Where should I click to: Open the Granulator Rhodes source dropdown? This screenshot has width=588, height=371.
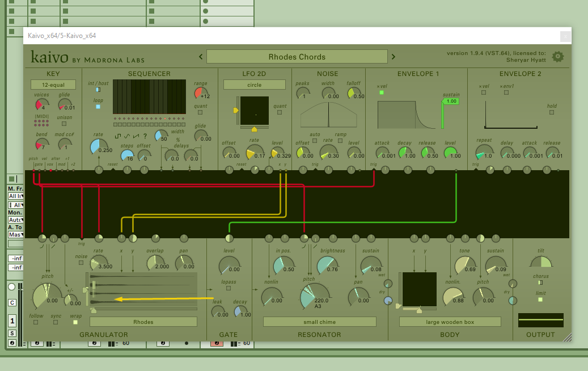point(143,322)
